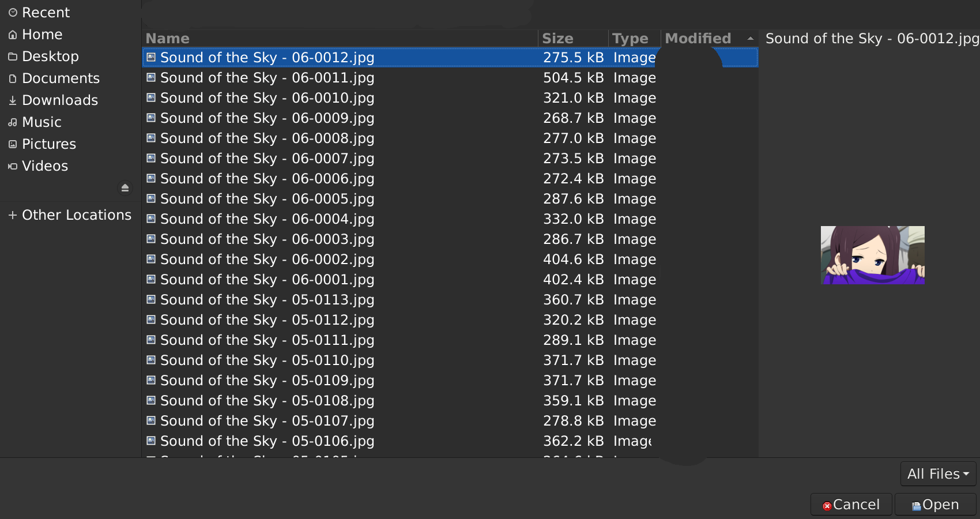980x519 pixels.
Task: Click the Downloads arrow icon in sidebar
Action: click(13, 100)
